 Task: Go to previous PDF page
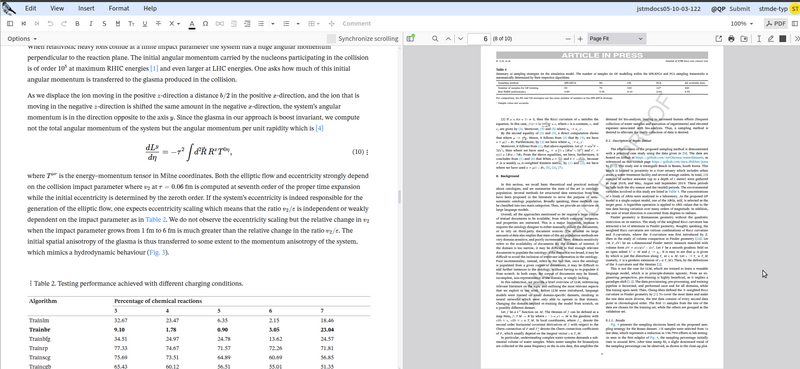(448, 38)
